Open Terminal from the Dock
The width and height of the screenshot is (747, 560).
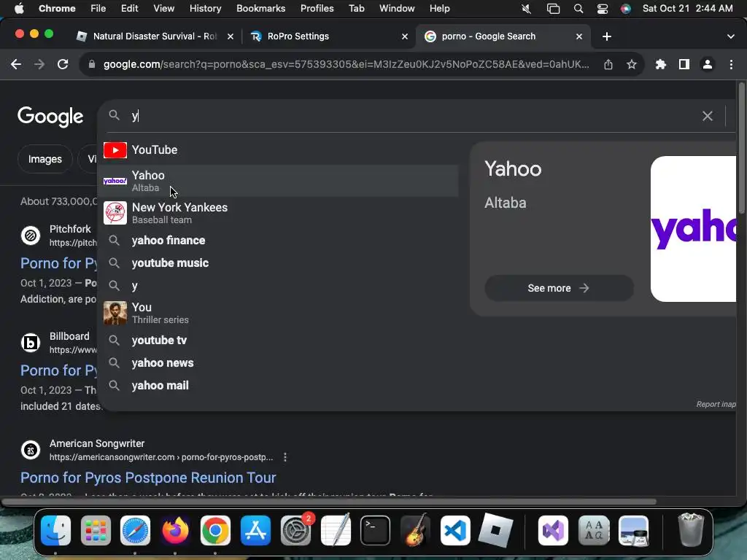pyautogui.click(x=375, y=531)
